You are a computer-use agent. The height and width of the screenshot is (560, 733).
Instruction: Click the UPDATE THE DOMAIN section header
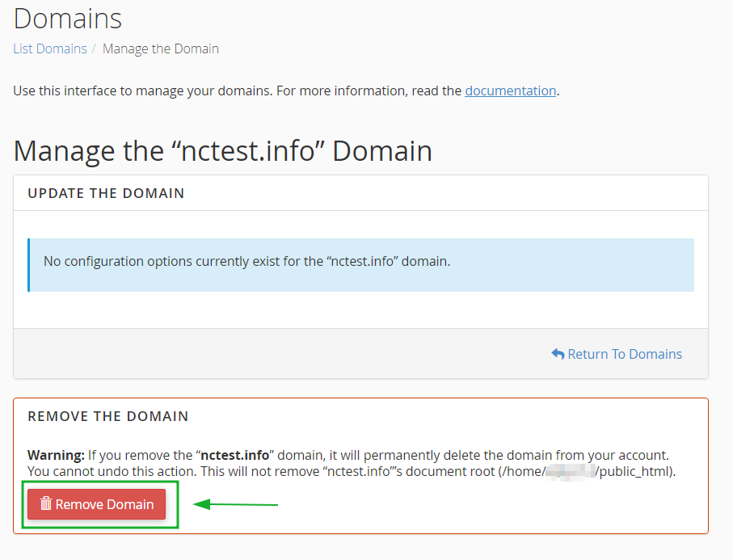click(106, 193)
